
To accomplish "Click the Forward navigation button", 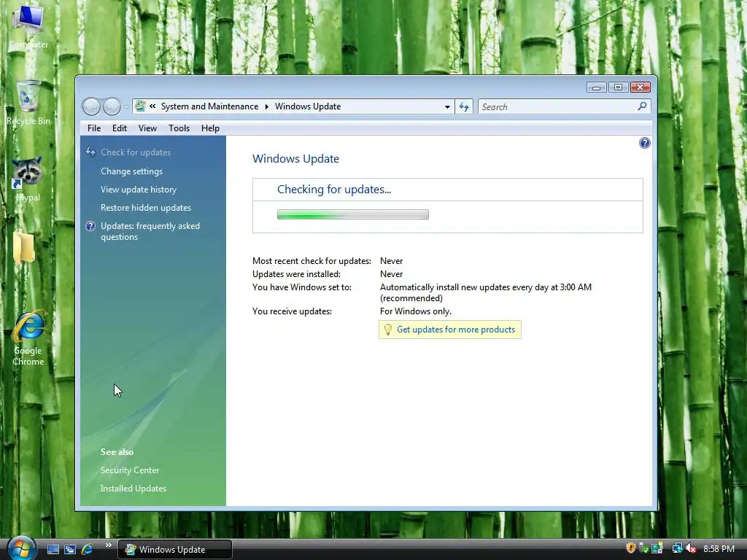I will click(x=112, y=106).
